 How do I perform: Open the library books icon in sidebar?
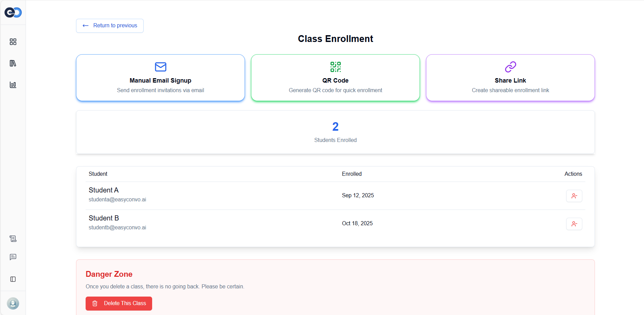coord(13,63)
